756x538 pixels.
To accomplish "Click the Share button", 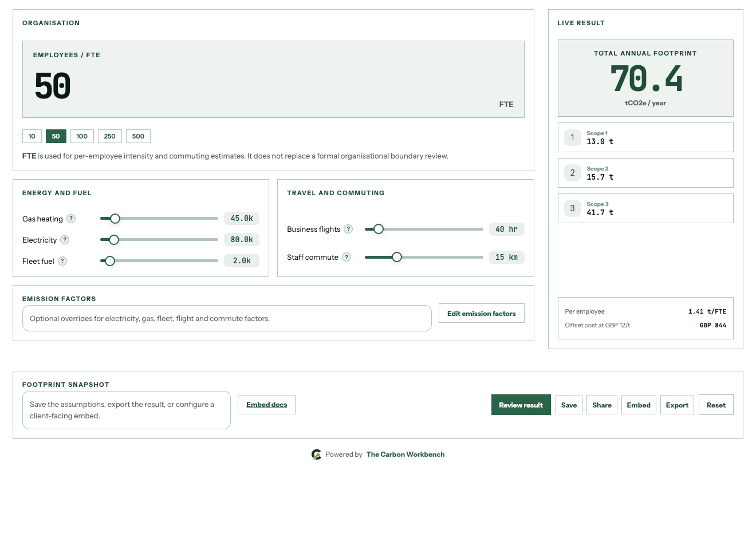I will pos(602,405).
